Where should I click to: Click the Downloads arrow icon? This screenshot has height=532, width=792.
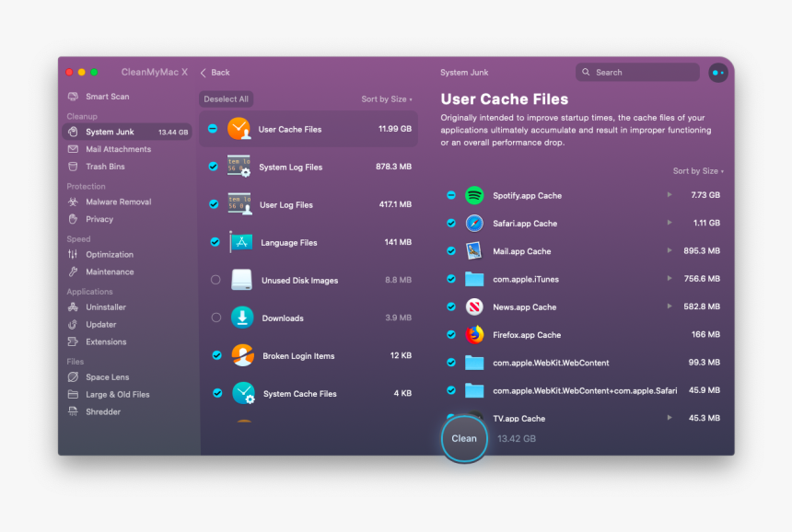click(x=242, y=318)
